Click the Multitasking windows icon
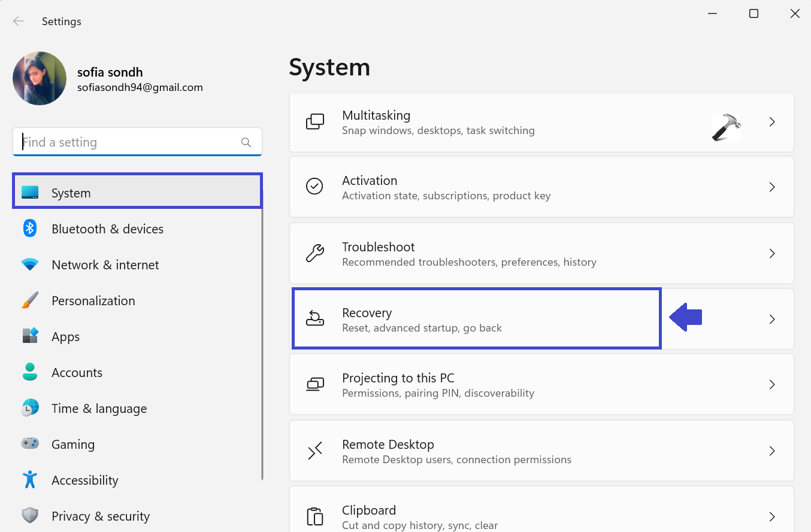811x532 pixels. 314,122
